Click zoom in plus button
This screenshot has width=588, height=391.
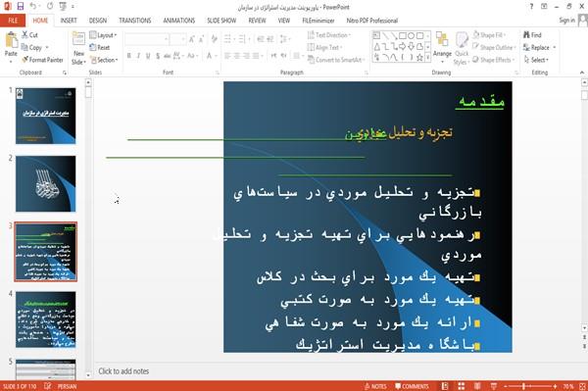pos(555,386)
